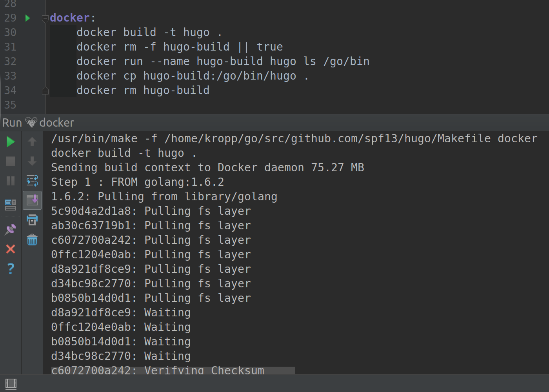Click the Makefile path in console output
This screenshot has width=549, height=392.
click(327, 138)
